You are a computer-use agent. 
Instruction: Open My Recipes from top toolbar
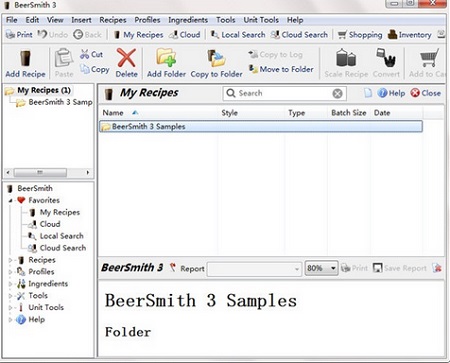[138, 35]
